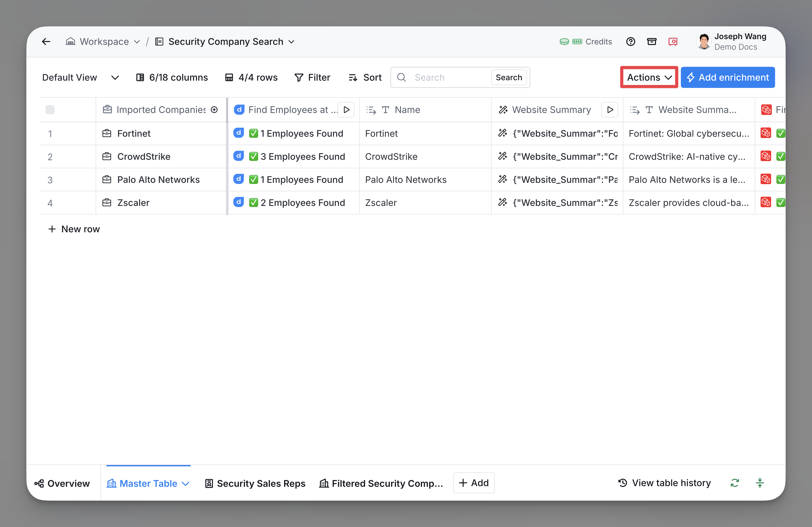This screenshot has width=812, height=527.
Task: Click the red recording icon in header
Action: (673, 42)
